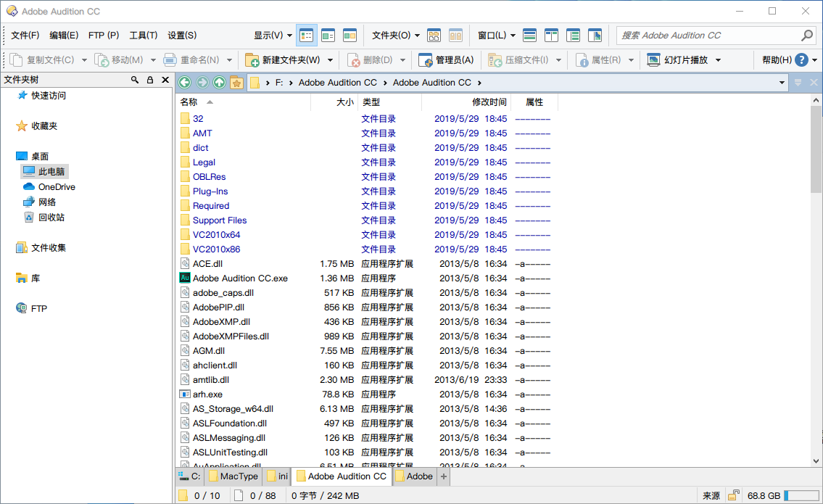The width and height of the screenshot is (823, 504).
Task: Toggle vertical dual-pane window layout
Action: pyautogui.click(x=552, y=36)
